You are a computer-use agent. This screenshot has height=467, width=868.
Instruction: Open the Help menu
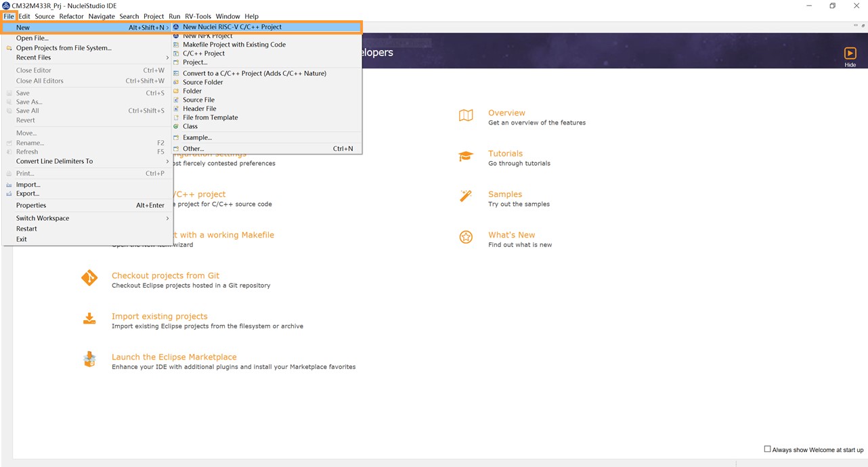coord(251,16)
